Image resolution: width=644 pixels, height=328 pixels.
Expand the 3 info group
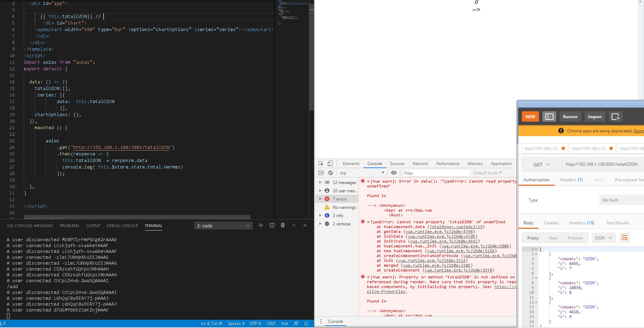pos(320,215)
